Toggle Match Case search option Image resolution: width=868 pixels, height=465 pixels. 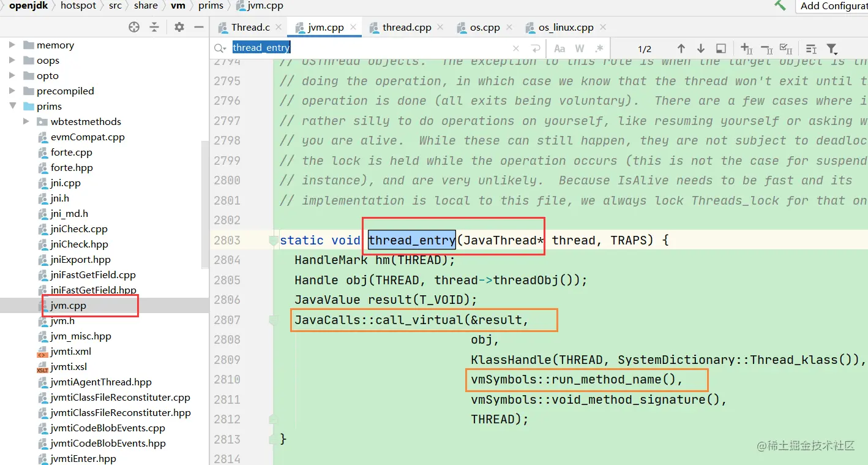559,48
